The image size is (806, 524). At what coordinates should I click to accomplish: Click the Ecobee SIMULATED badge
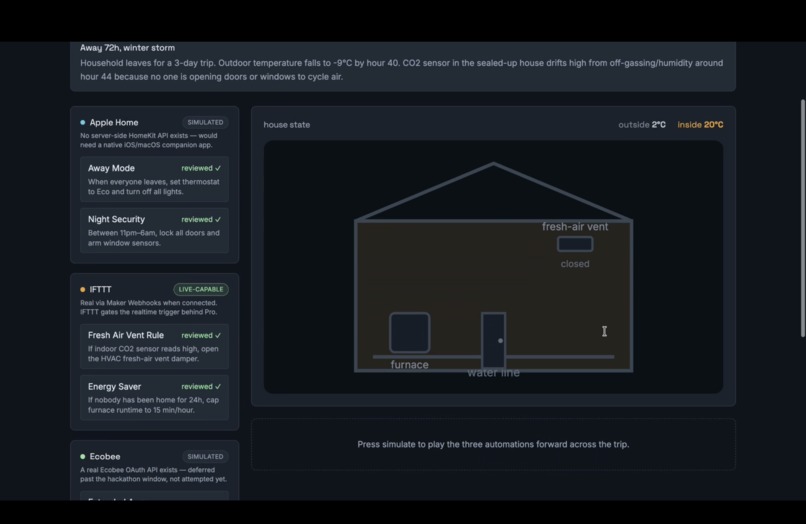point(205,457)
